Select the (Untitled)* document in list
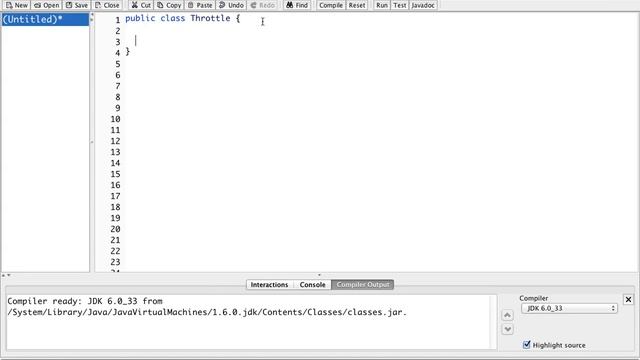Viewport: 640px width, 360px height. (x=45, y=19)
